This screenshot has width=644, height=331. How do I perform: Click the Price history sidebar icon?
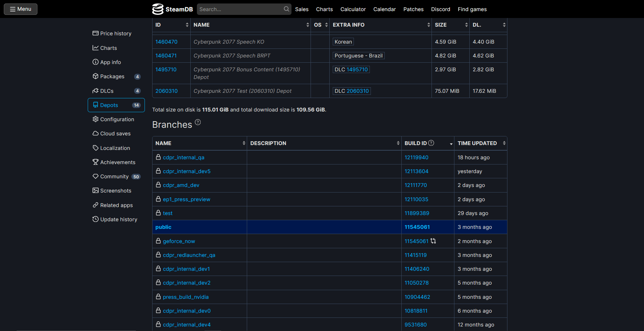tap(95, 33)
